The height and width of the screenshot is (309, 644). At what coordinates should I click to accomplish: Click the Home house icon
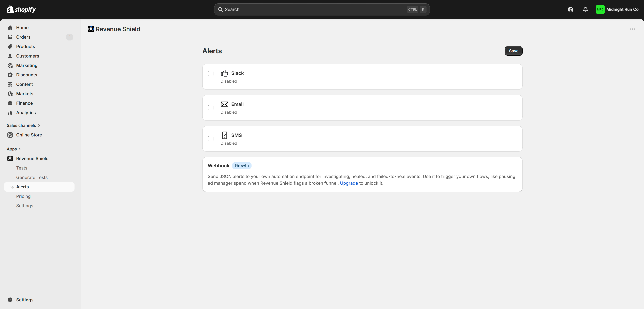pos(10,27)
